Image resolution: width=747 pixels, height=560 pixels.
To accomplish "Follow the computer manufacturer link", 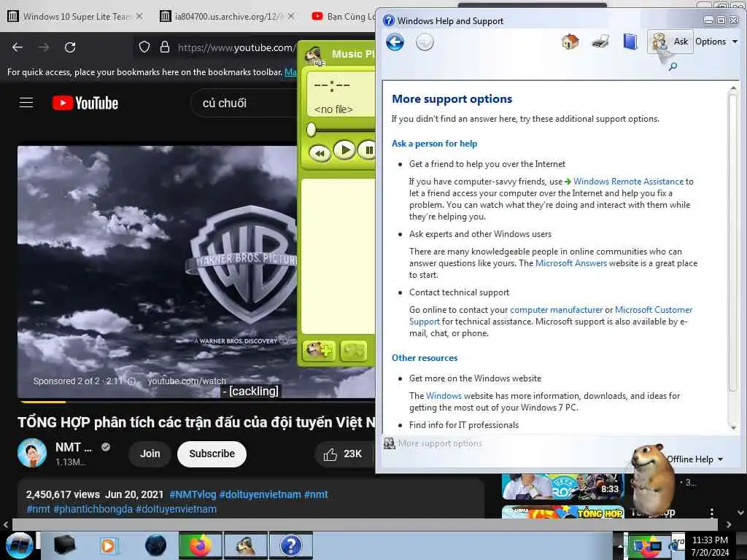I will (x=556, y=310).
